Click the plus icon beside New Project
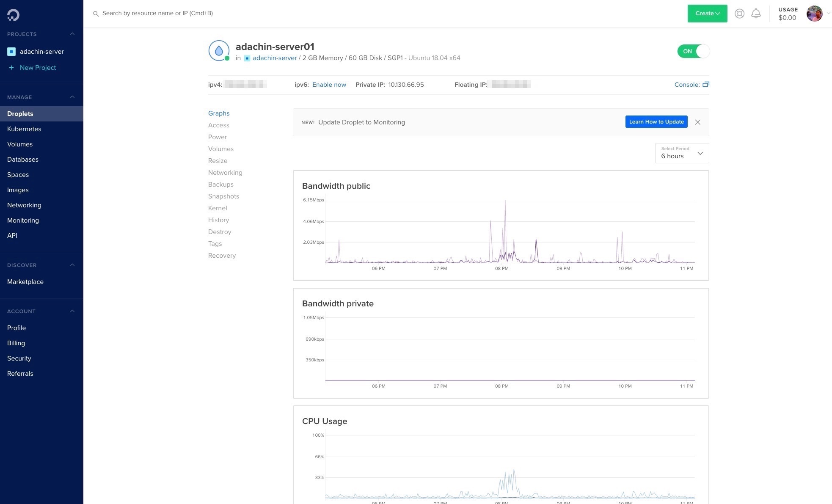Screen dimensions: 832x504 [x=11, y=68]
